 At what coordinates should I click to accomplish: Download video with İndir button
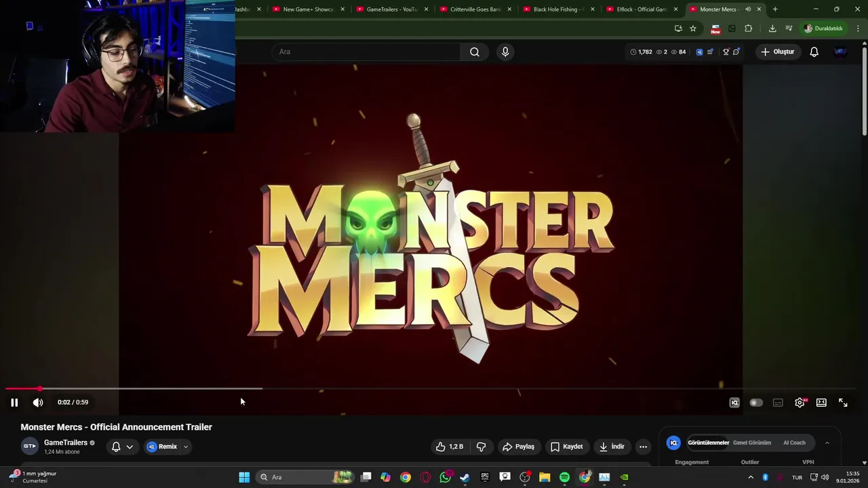coord(612,447)
